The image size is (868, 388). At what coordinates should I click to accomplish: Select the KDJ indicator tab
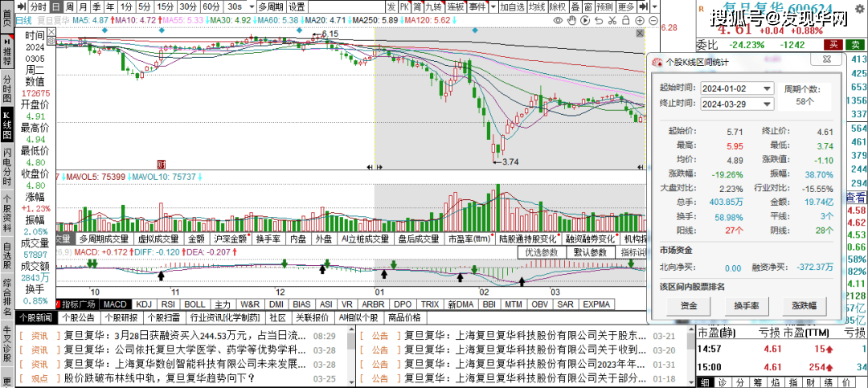coord(144,304)
